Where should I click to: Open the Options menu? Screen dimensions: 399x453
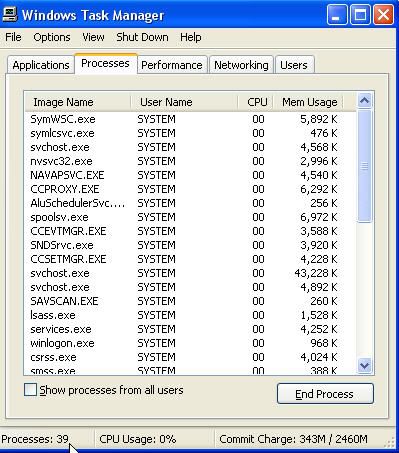click(x=52, y=37)
